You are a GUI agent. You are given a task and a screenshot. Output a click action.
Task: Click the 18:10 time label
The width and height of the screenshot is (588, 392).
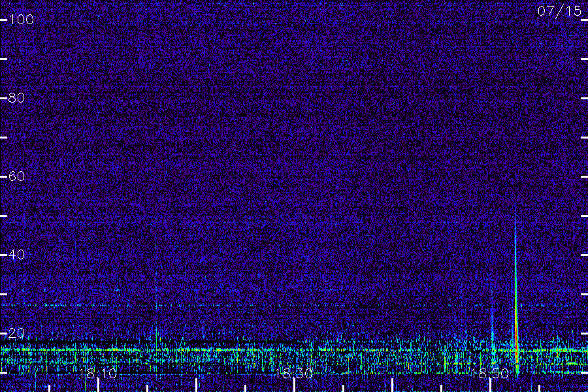pyautogui.click(x=98, y=373)
